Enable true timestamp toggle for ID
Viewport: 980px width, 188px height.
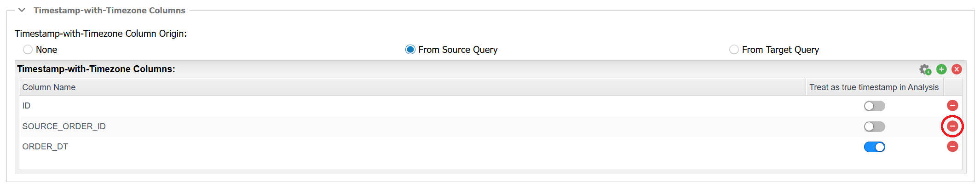[874, 106]
